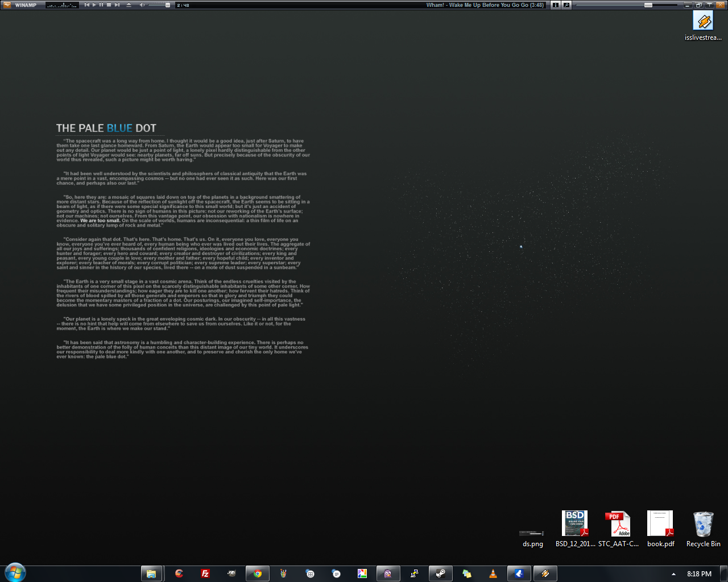This screenshot has width=728, height=582.
Task: Click the WINAMP title label
Action: pyautogui.click(x=26, y=5)
